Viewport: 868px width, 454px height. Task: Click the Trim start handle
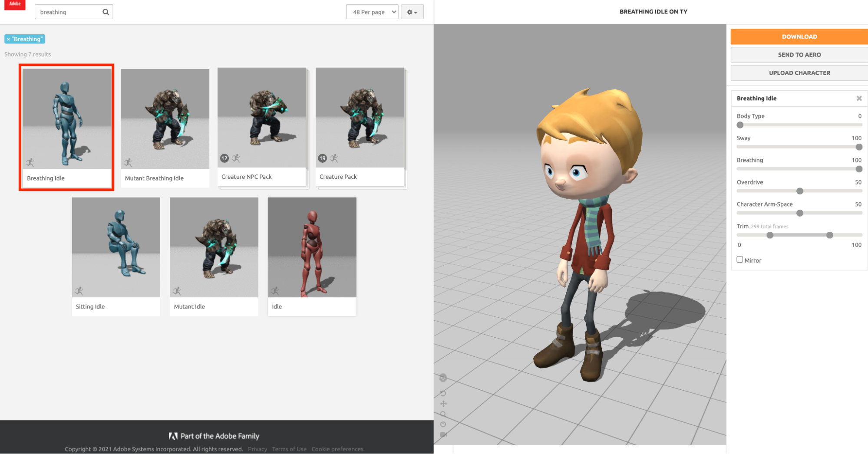point(770,235)
